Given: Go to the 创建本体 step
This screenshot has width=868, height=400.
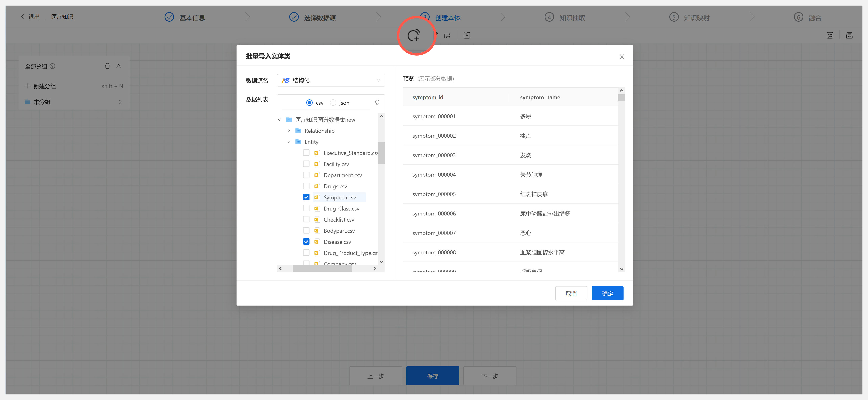Looking at the screenshot, I should pyautogui.click(x=440, y=17).
